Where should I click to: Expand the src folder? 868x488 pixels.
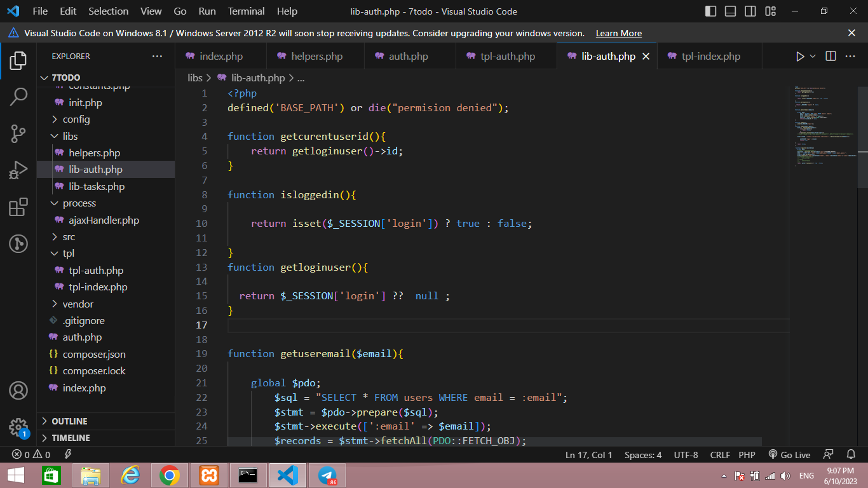(x=105, y=237)
